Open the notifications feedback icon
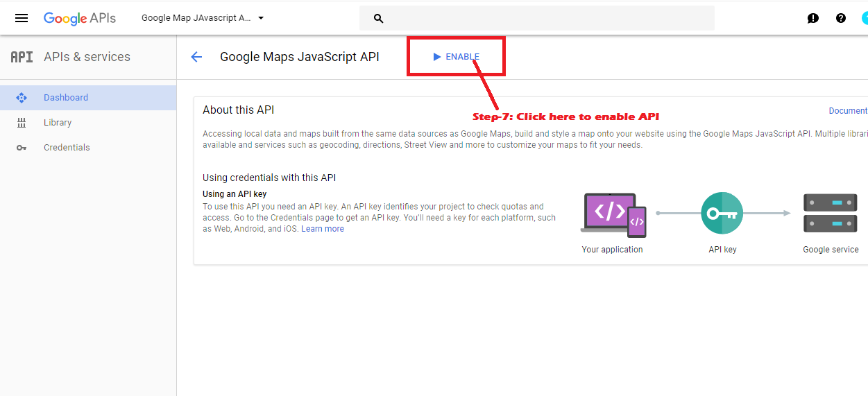 tap(813, 19)
